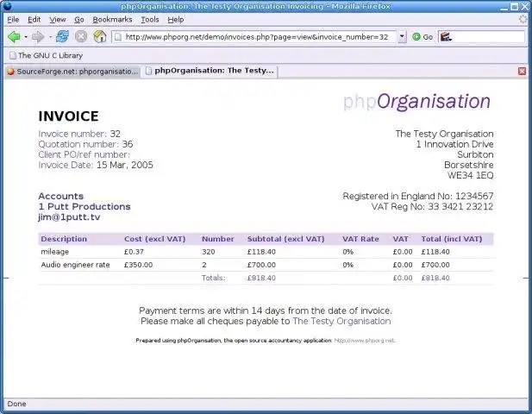Click the quantity 320 cell
The height and width of the screenshot is (414, 532).
[209, 252]
